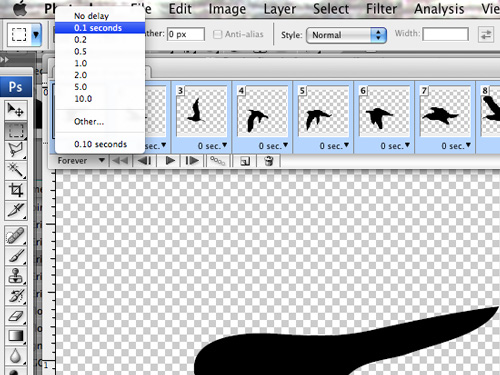Image resolution: width=500 pixels, height=375 pixels.
Task: Select the Gradient tool
Action: click(x=15, y=336)
